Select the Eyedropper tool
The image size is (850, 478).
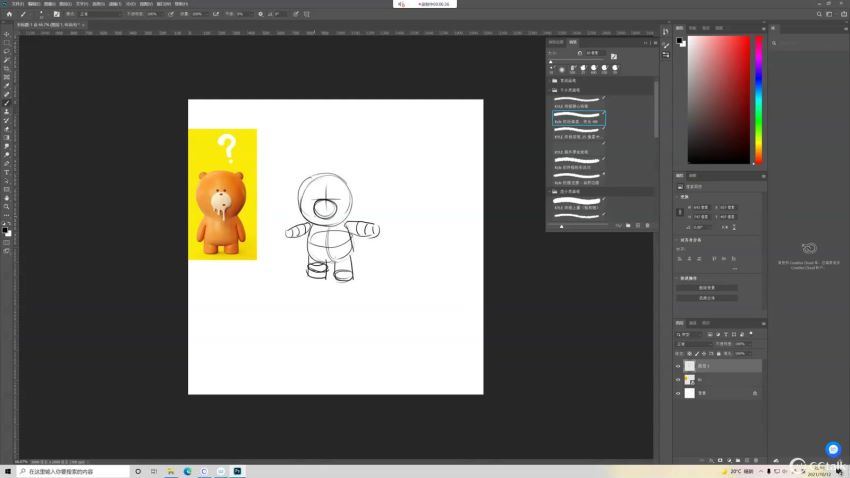pos(7,86)
